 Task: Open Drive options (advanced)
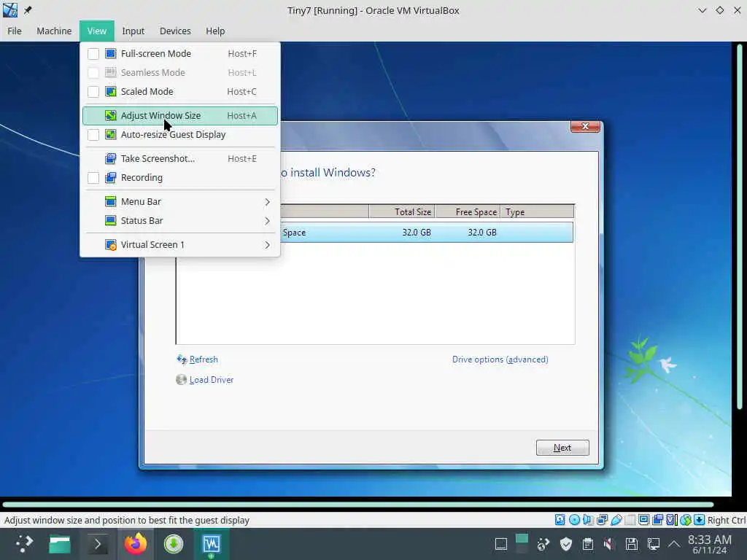click(500, 359)
